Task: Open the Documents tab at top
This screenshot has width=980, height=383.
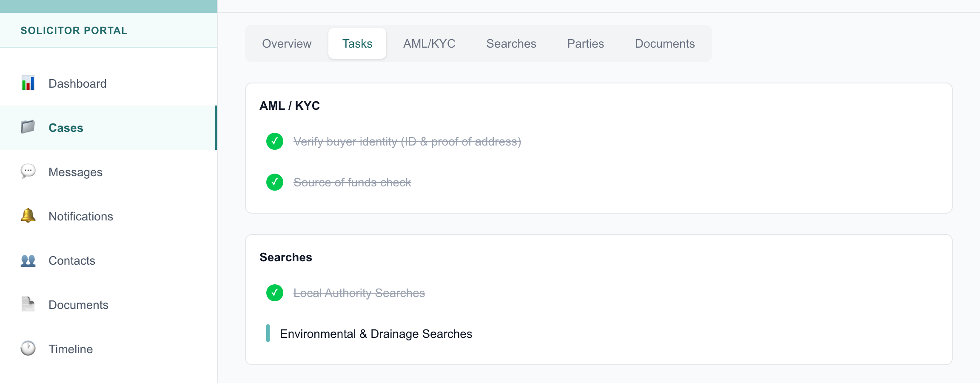Action: 665,43
